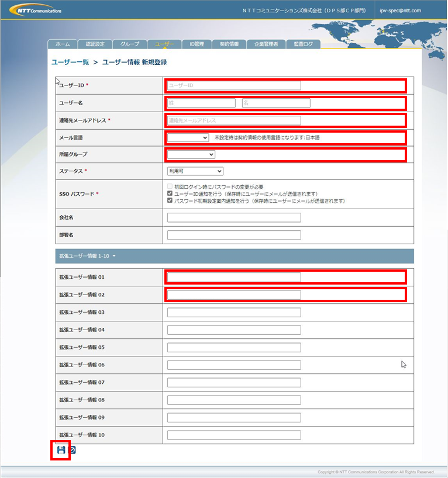Click the 拡張ユーザー情報 10 field
The image size is (448, 478).
(x=234, y=435)
